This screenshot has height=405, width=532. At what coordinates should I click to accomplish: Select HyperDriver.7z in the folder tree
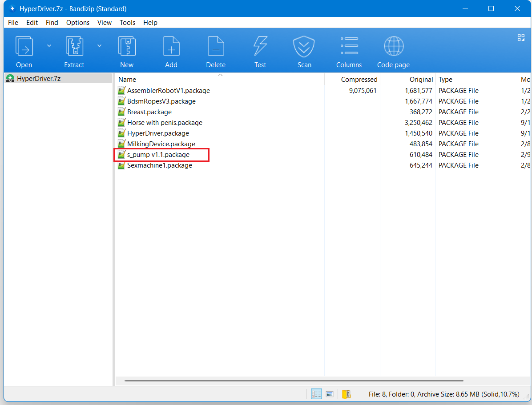coord(58,78)
